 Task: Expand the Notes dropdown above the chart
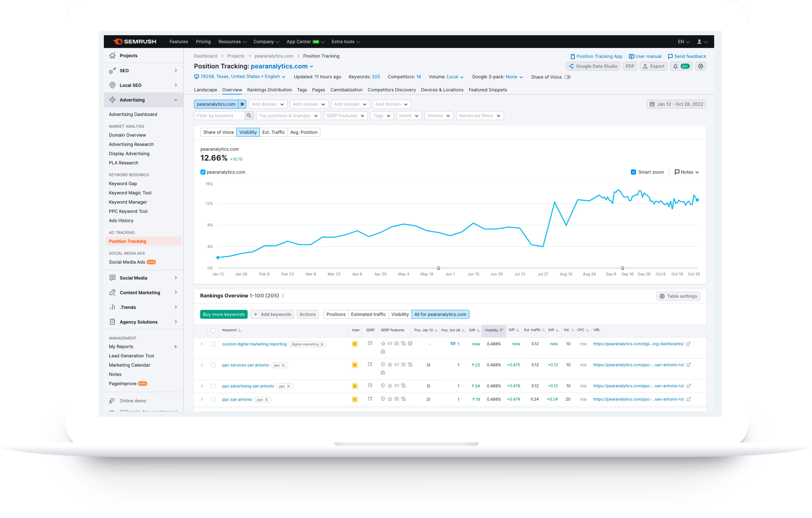[686, 172]
